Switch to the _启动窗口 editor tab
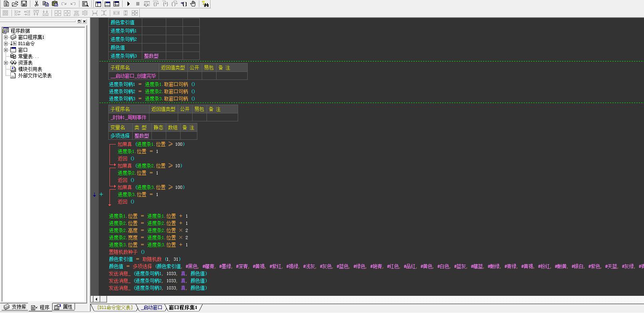This screenshot has width=644, height=313. 151,307
